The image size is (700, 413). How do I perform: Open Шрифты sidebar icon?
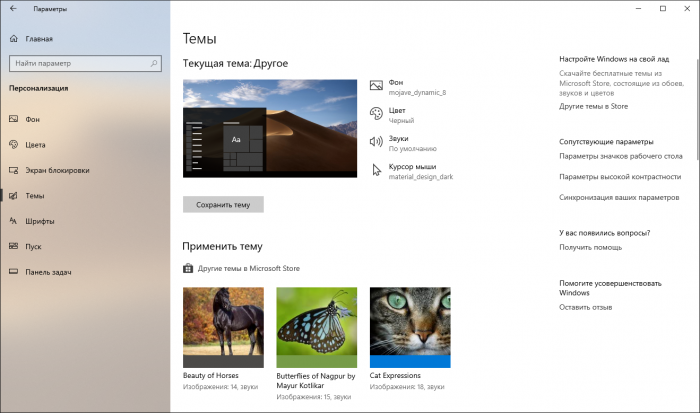click(14, 221)
